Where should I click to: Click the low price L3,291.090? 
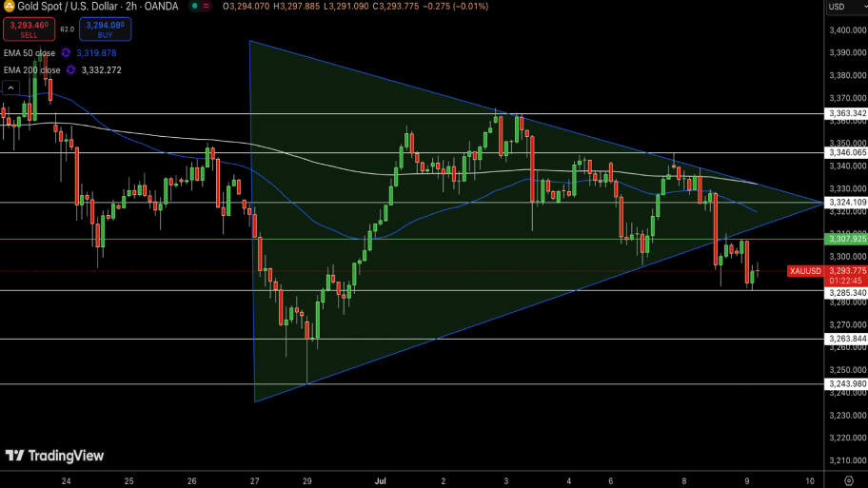coord(346,7)
